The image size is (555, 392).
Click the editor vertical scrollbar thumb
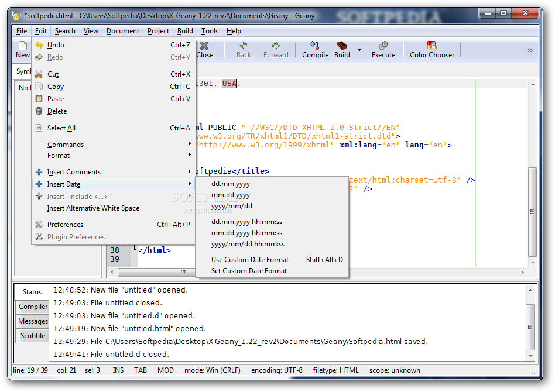532,212
